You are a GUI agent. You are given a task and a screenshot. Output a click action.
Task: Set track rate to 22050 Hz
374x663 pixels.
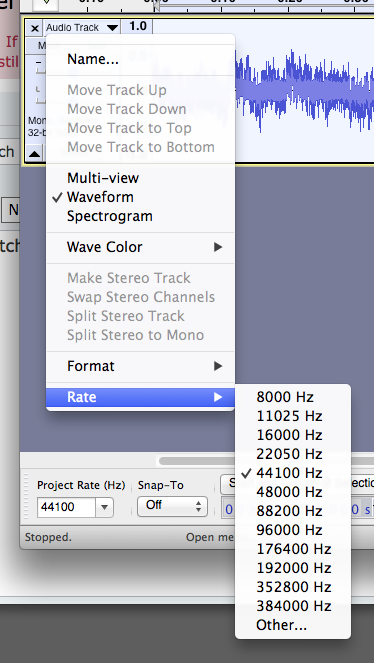tap(293, 454)
